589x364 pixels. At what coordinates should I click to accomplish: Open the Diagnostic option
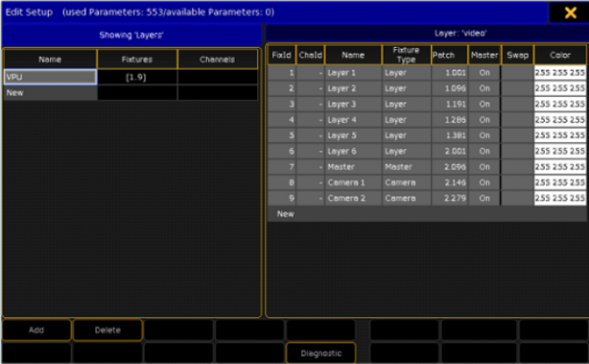[x=321, y=353]
